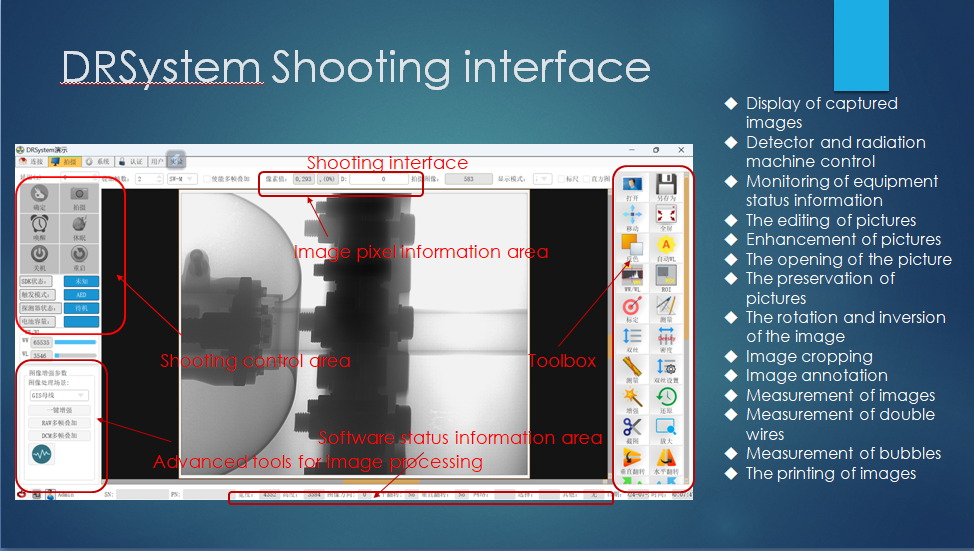Select the ROI tool
The height and width of the screenshot is (551, 974).
(x=666, y=279)
